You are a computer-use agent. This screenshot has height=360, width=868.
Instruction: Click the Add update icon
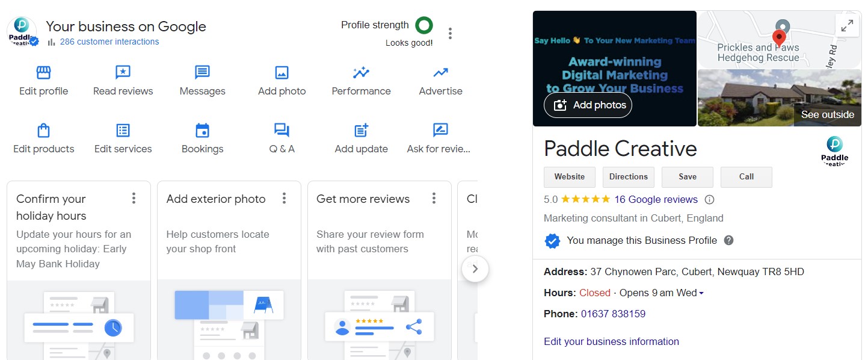[x=361, y=129]
